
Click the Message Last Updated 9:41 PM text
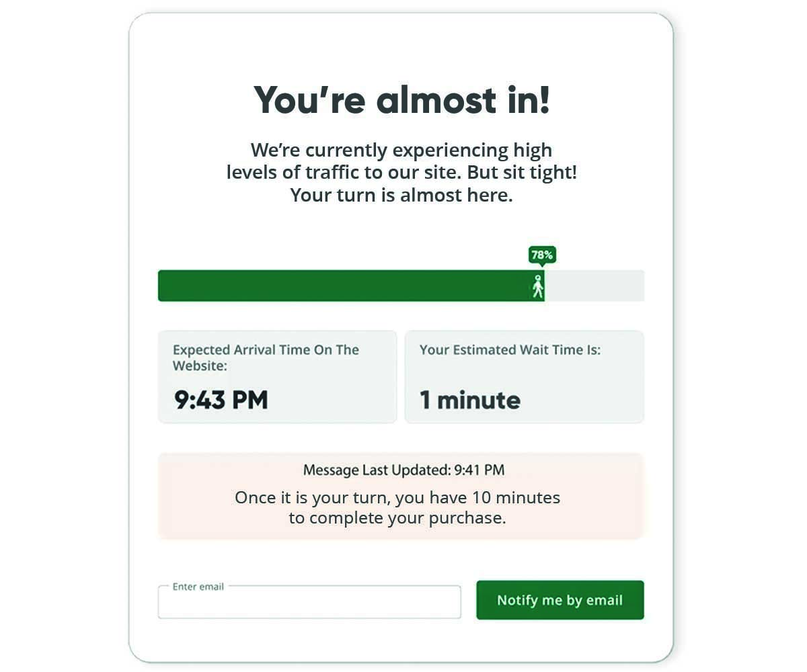click(x=403, y=470)
